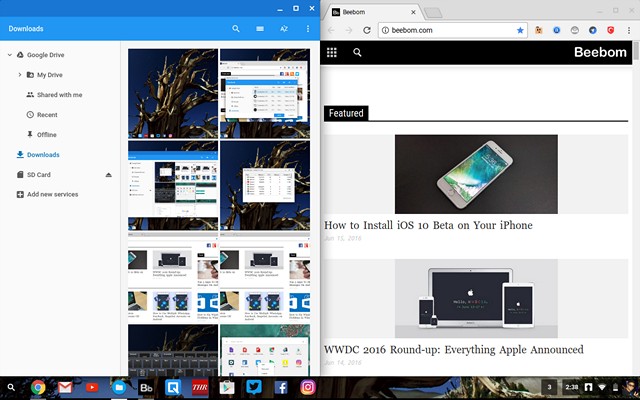The width and height of the screenshot is (640, 400).
Task: Open a new Chrome tab
Action: pos(433,13)
